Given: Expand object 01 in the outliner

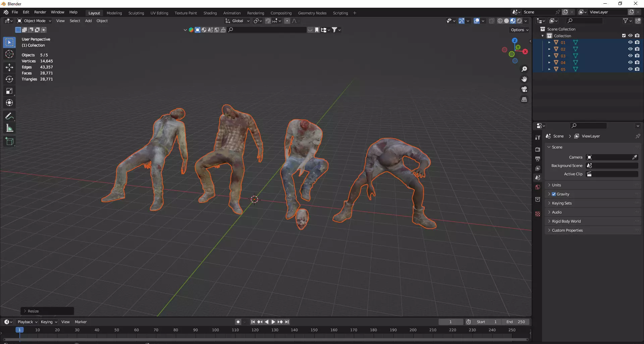Looking at the screenshot, I should [x=549, y=42].
